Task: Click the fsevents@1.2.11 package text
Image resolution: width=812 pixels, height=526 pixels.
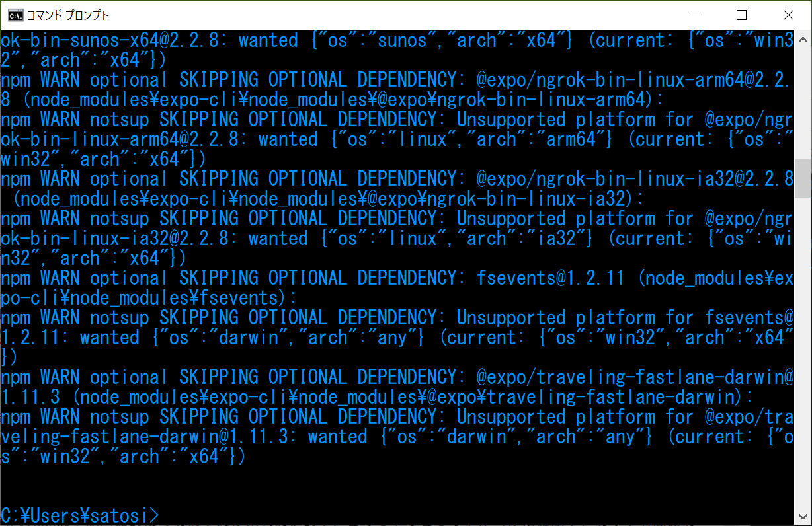Action: tap(550, 278)
